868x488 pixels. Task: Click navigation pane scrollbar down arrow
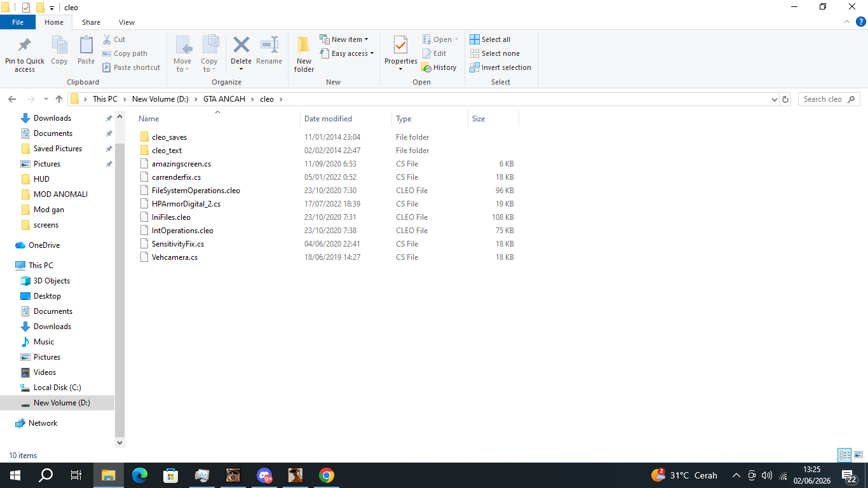[120, 442]
